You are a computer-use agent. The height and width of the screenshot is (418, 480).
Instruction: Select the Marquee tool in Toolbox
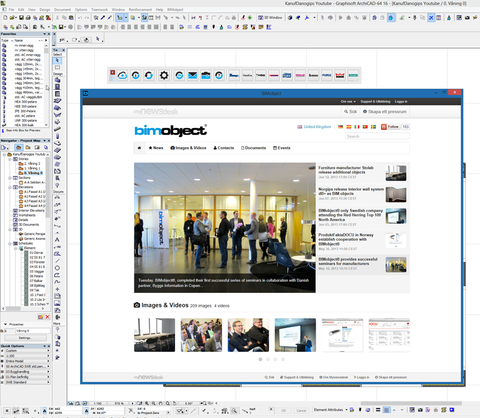(57, 67)
